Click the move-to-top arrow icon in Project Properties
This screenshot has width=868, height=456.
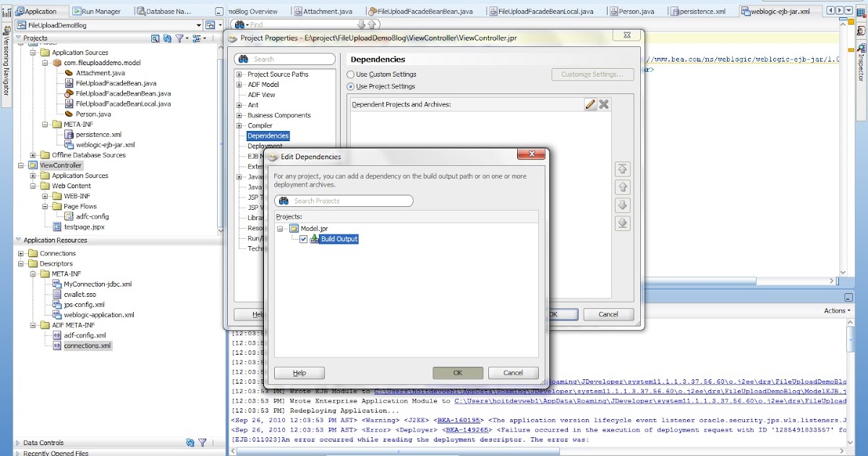click(x=623, y=169)
